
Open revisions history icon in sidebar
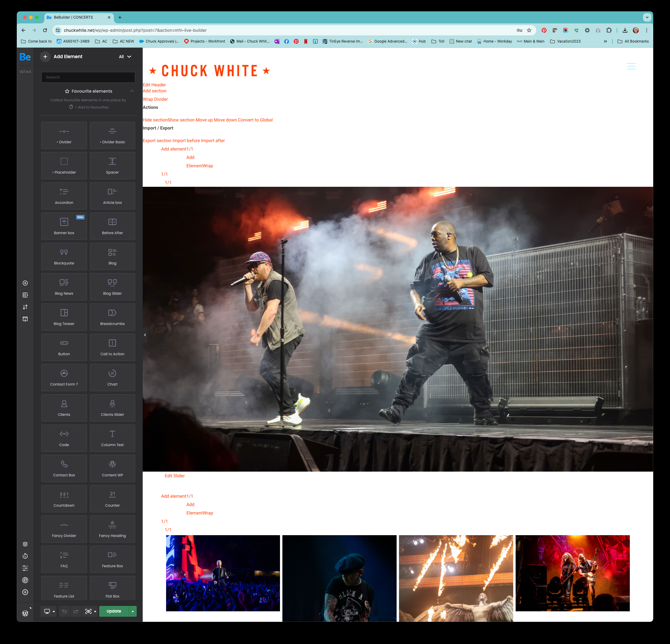pyautogui.click(x=25, y=556)
